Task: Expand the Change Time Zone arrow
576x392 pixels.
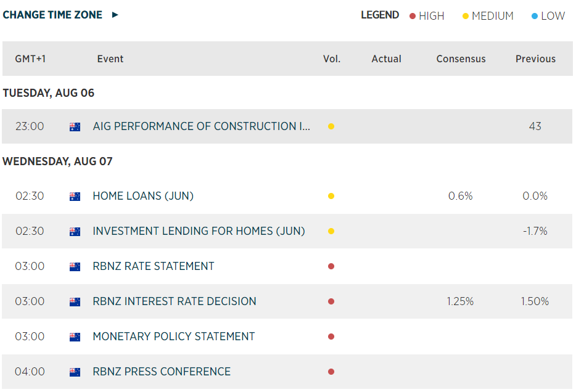Action: point(115,15)
